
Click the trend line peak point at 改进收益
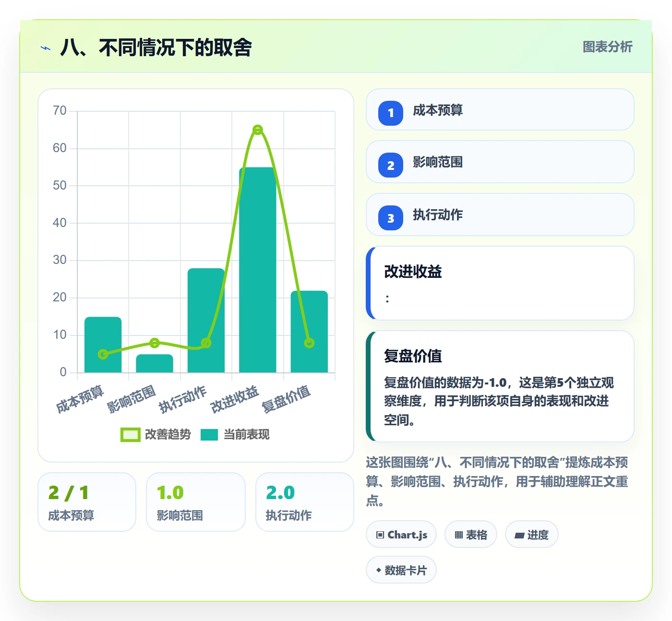(x=258, y=130)
